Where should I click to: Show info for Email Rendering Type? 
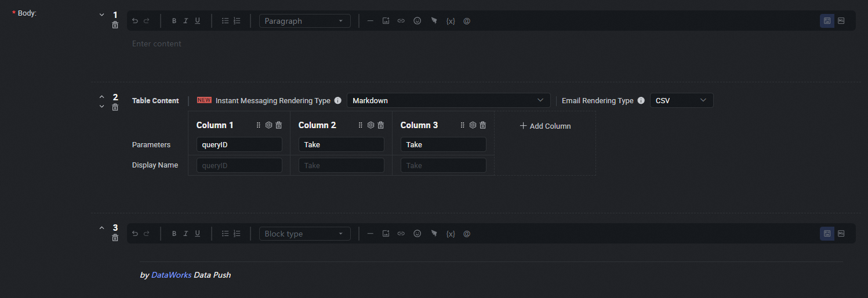641,100
